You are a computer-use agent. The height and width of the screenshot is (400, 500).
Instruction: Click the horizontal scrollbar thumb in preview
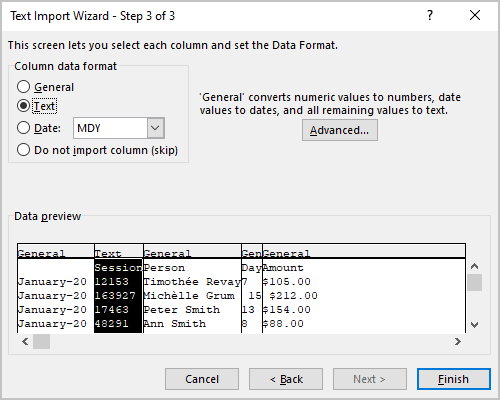[x=41, y=341]
